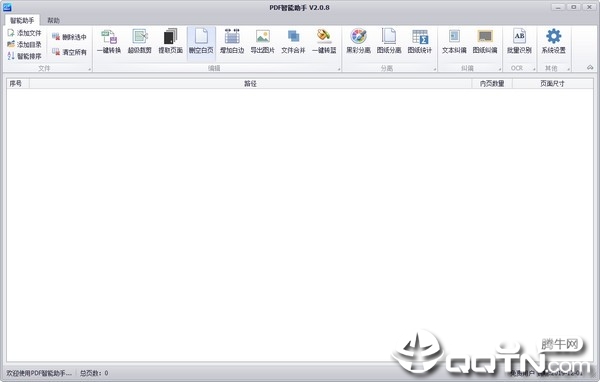This screenshot has width=600, height=382.
Task: Open the 增加白边 add white margin tool
Action: point(232,42)
